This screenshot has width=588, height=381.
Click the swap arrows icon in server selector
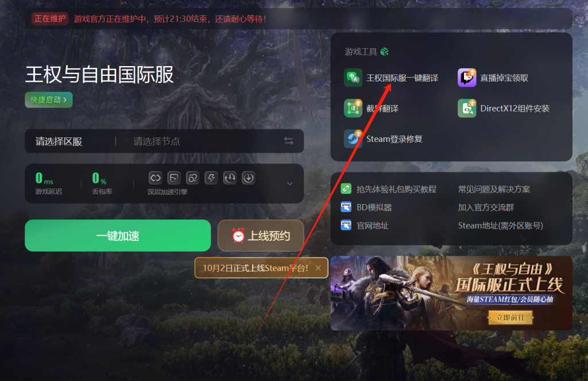[x=288, y=141]
